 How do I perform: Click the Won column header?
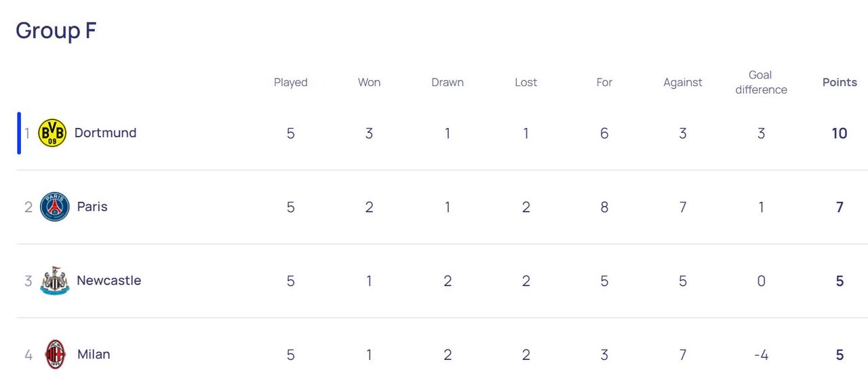[x=369, y=83]
